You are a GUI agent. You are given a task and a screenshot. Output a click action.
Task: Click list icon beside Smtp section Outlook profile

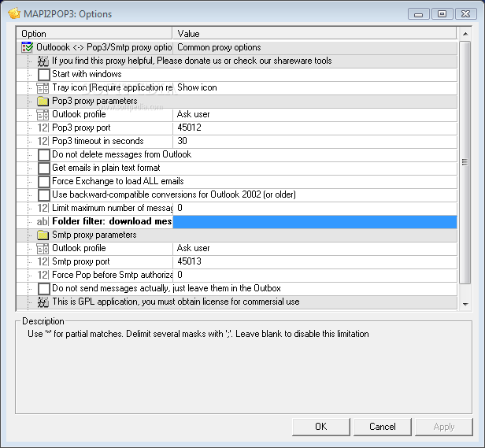(x=43, y=249)
